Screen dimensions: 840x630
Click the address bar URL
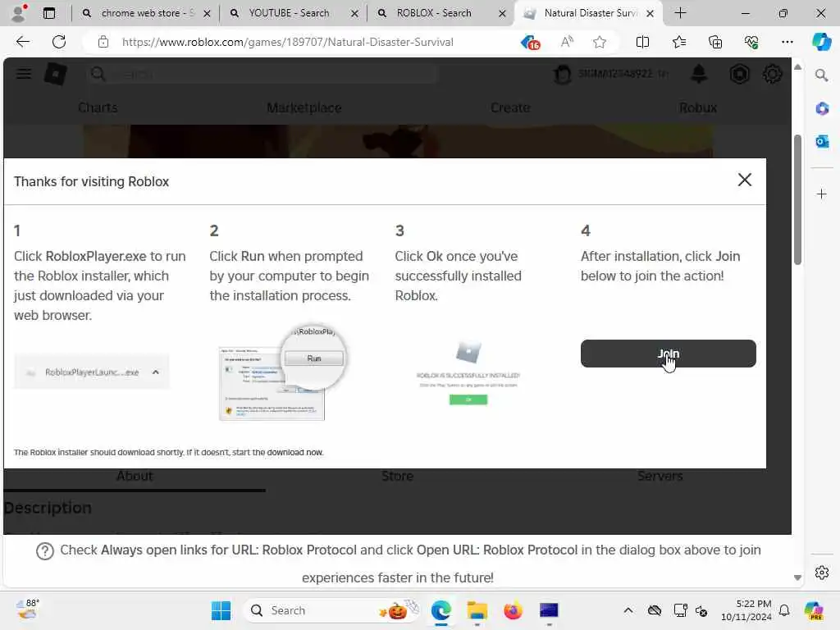(288, 42)
